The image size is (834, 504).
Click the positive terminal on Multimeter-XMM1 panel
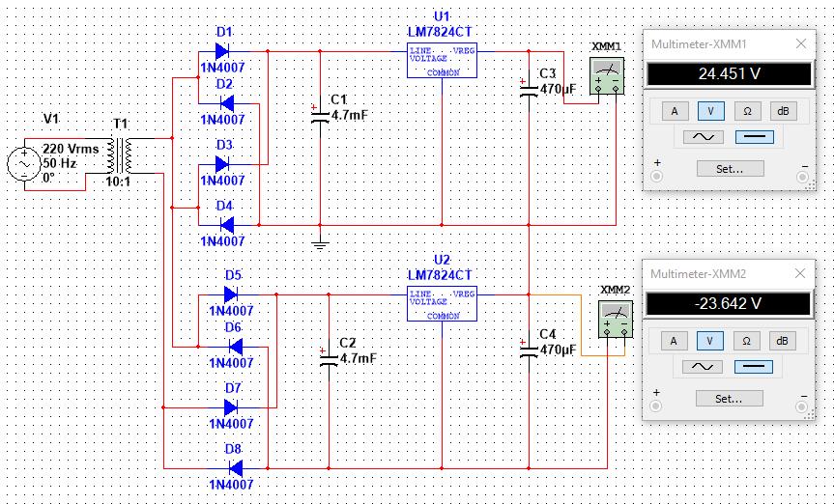click(x=657, y=177)
